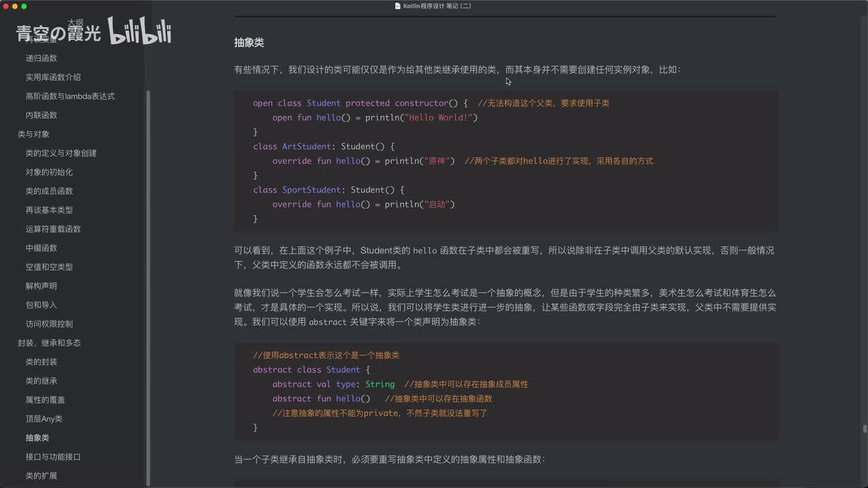Screen dimensions: 868x488
Task: Navigate to 对象的初始化 section
Action: point(49,172)
